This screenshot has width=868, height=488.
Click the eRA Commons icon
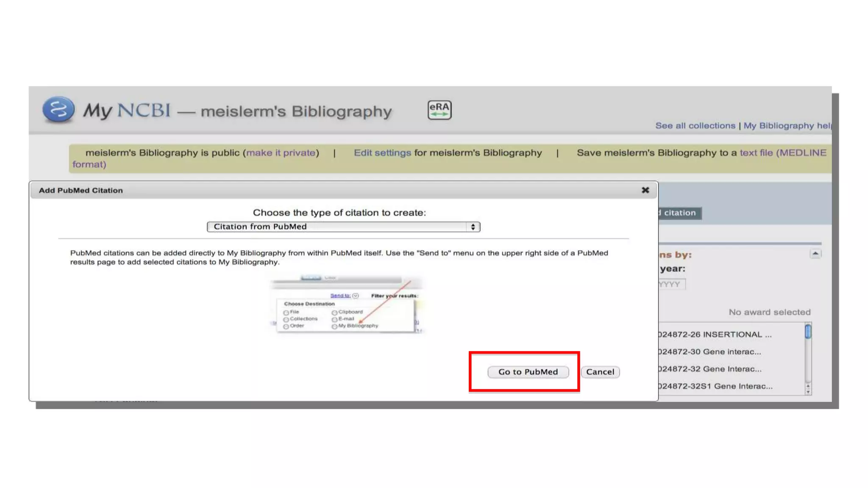[439, 110]
